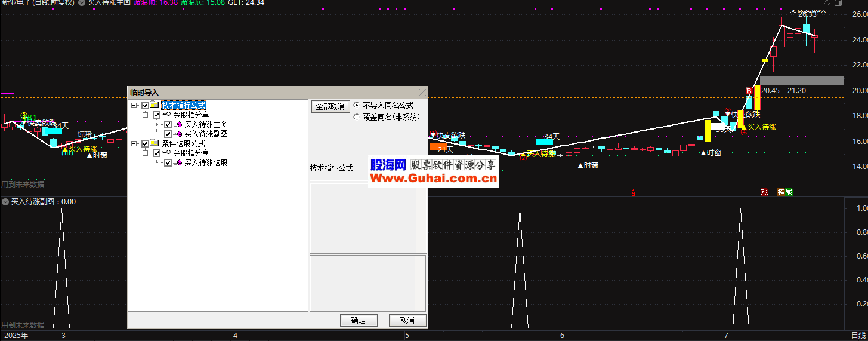Select the 买入待涨主图 tree row
The height and width of the screenshot is (341, 868).
[206, 124]
